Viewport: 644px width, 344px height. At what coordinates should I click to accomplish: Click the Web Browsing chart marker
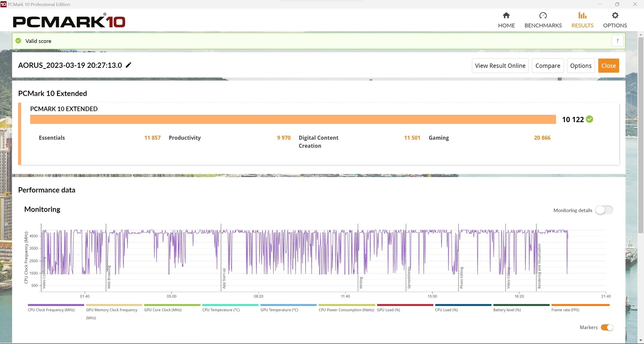point(109,277)
